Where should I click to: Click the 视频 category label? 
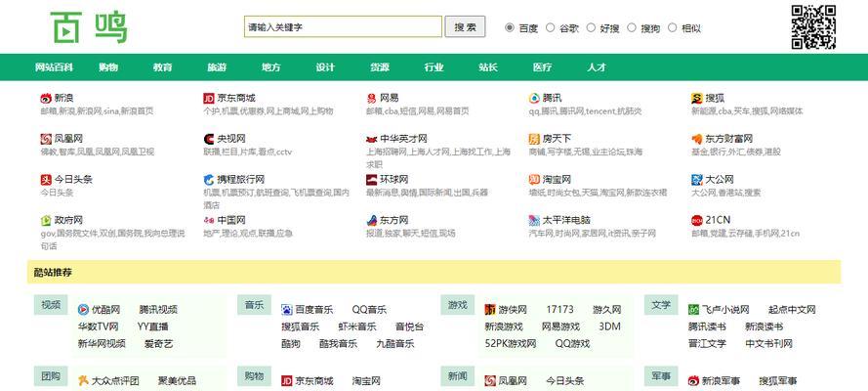tap(51, 305)
